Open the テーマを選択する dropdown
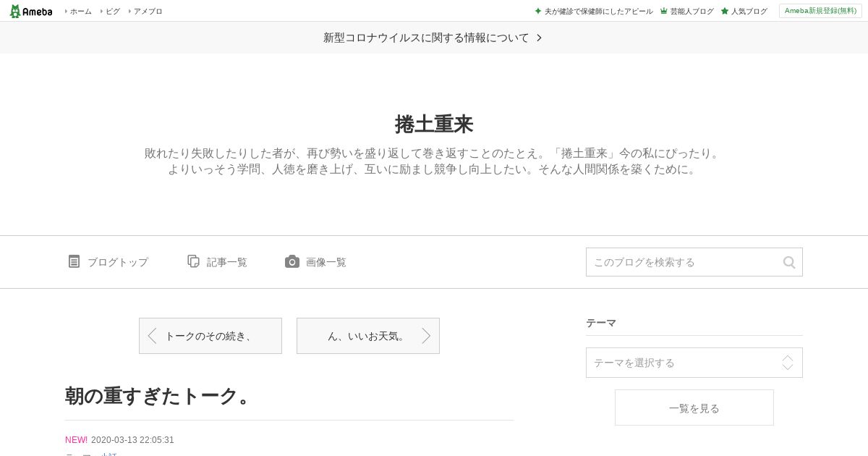Screen dimensions: 868x456 coord(694,363)
